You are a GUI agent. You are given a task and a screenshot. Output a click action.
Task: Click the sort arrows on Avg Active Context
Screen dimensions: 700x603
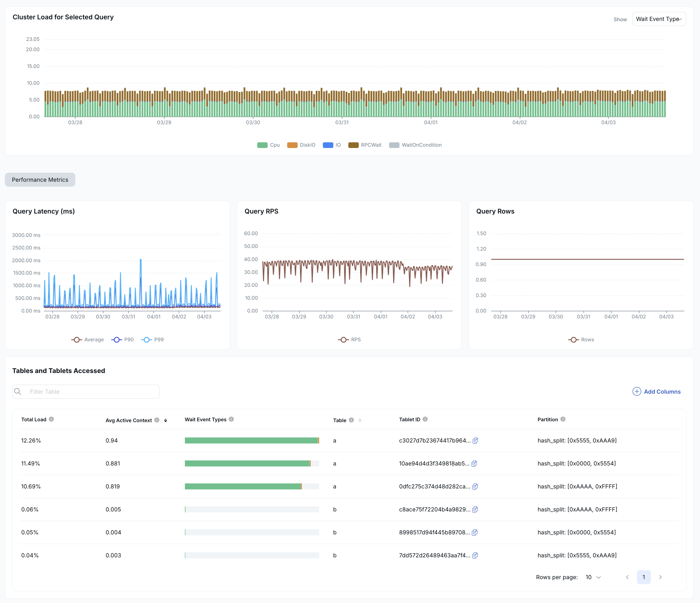[165, 420]
